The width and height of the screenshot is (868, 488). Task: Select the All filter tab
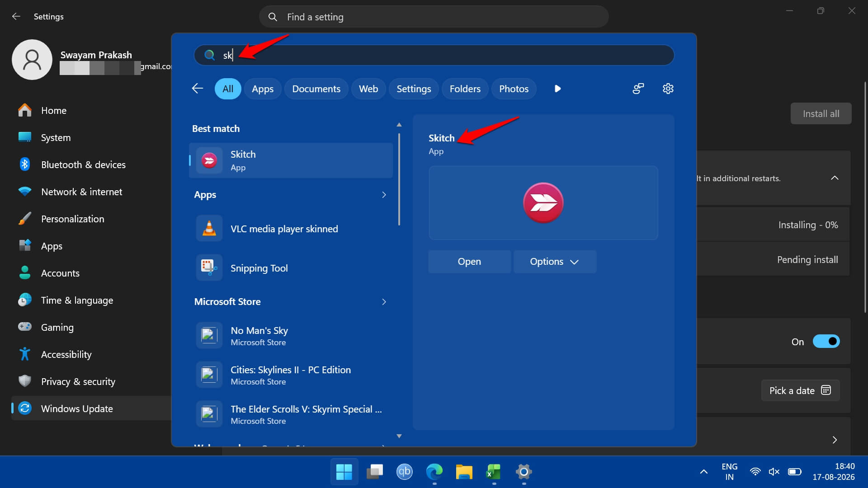coord(228,89)
